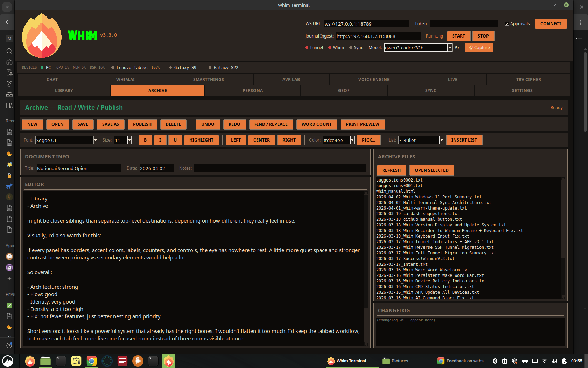Click the Capture button with camera icon

(479, 47)
